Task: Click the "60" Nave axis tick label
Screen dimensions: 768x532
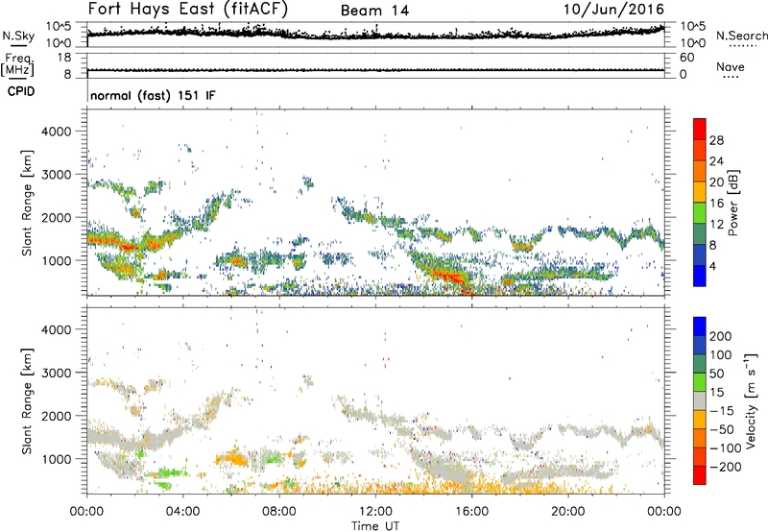Action: point(686,58)
